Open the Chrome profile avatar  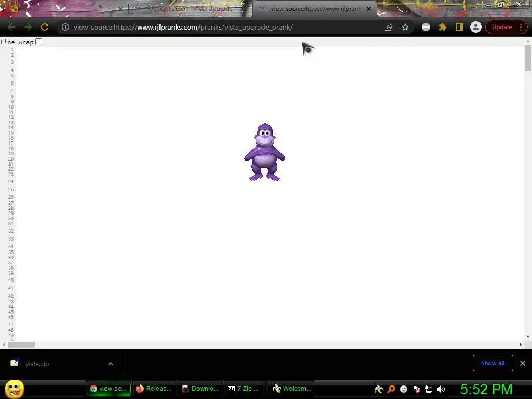coord(476,27)
